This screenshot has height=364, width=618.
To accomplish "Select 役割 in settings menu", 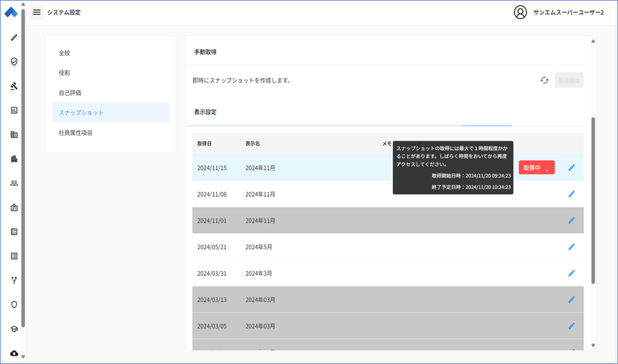I will pos(111,73).
